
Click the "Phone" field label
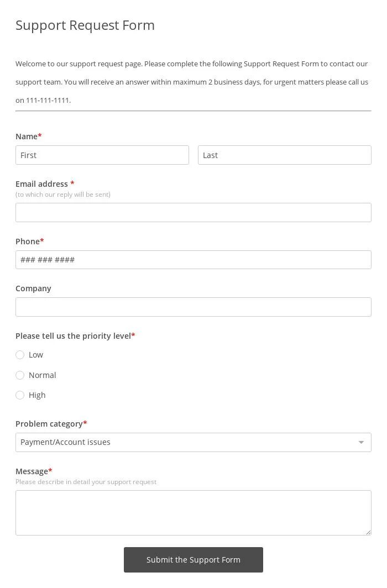point(28,242)
